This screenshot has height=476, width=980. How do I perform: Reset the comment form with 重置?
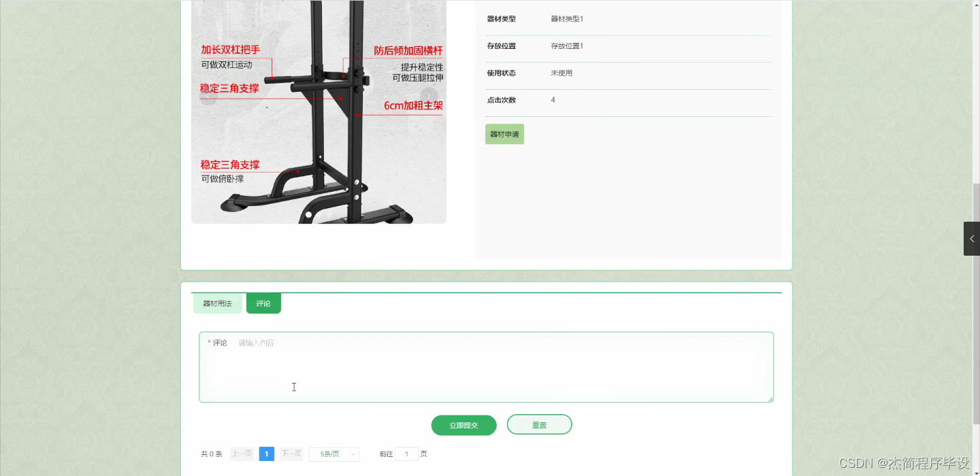point(539,424)
